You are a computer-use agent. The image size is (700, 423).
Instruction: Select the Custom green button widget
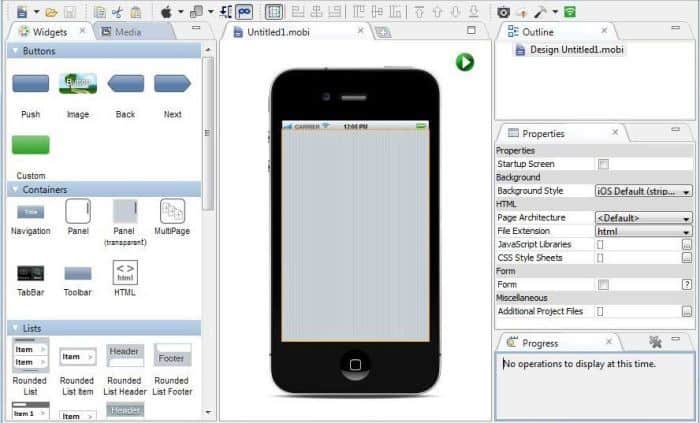point(30,146)
